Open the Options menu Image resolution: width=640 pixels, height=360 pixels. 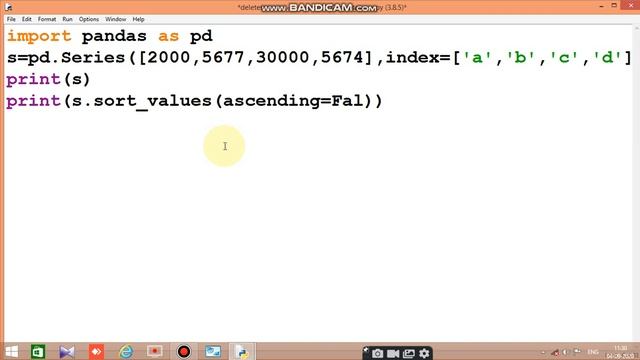(89, 19)
